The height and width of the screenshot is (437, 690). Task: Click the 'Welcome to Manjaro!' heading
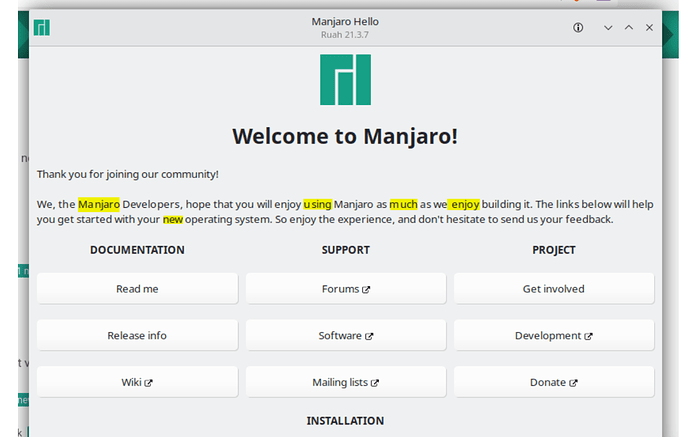click(345, 136)
